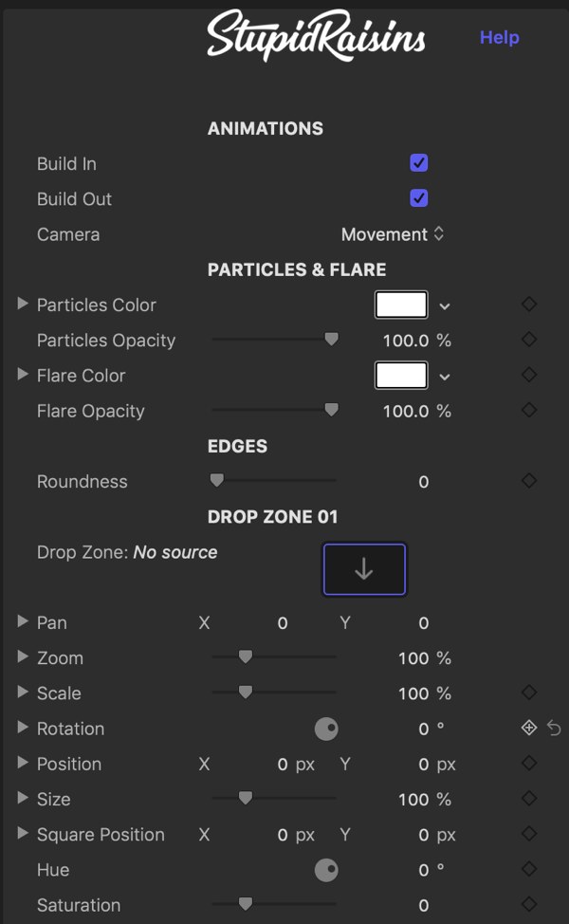Screen dimensions: 569x924
Task: Disable the Build In checkbox
Action: pyautogui.click(x=419, y=163)
